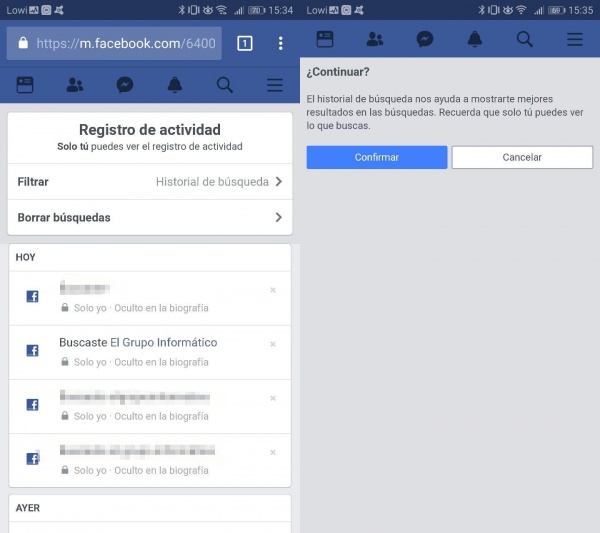Open hamburger menu in left screen
The height and width of the screenshot is (533, 600).
tap(275, 85)
